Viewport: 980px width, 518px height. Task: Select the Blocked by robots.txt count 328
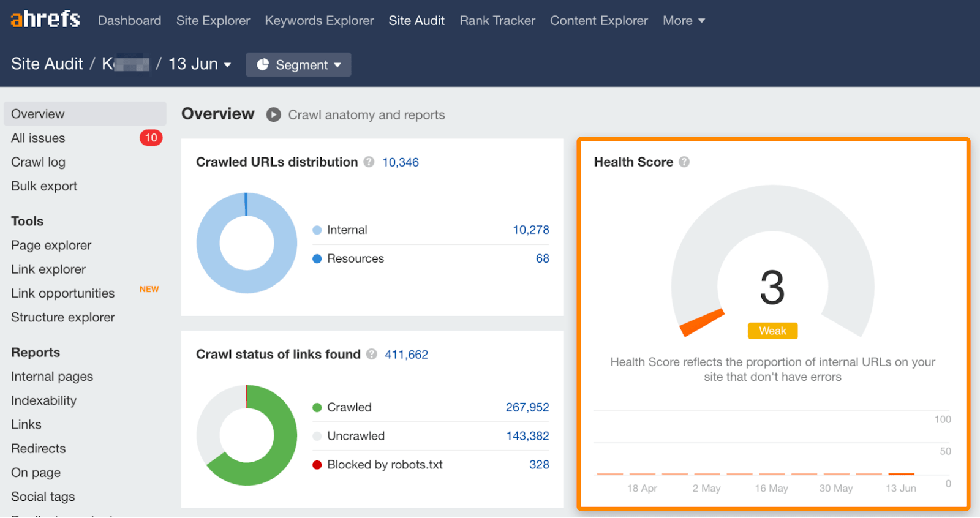tap(539, 465)
